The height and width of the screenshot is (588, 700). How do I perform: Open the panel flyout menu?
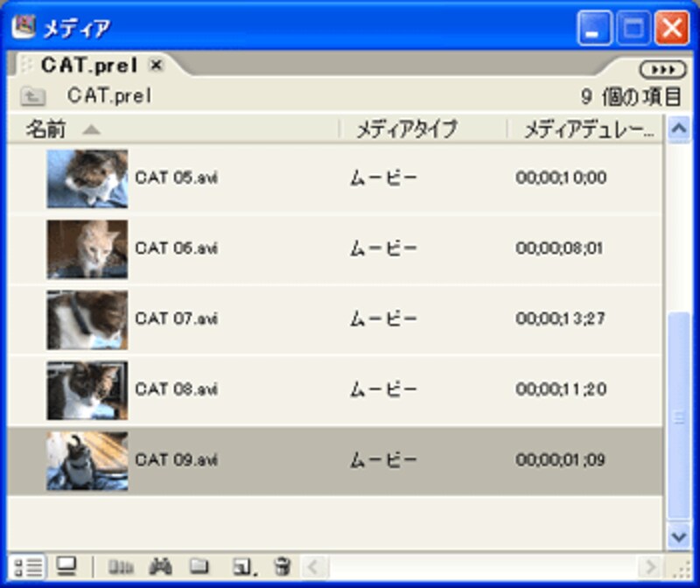coord(662,70)
